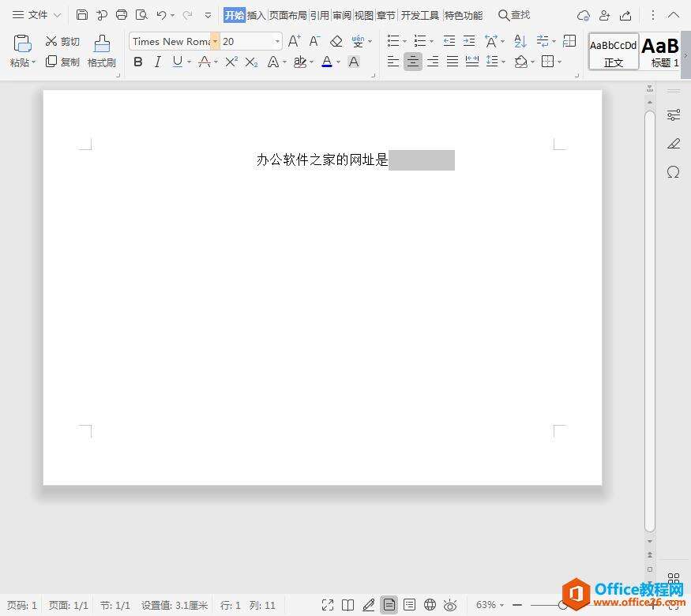Sort text with A-Z icon
Image resolution: width=691 pixels, height=616 pixels.
pos(520,41)
